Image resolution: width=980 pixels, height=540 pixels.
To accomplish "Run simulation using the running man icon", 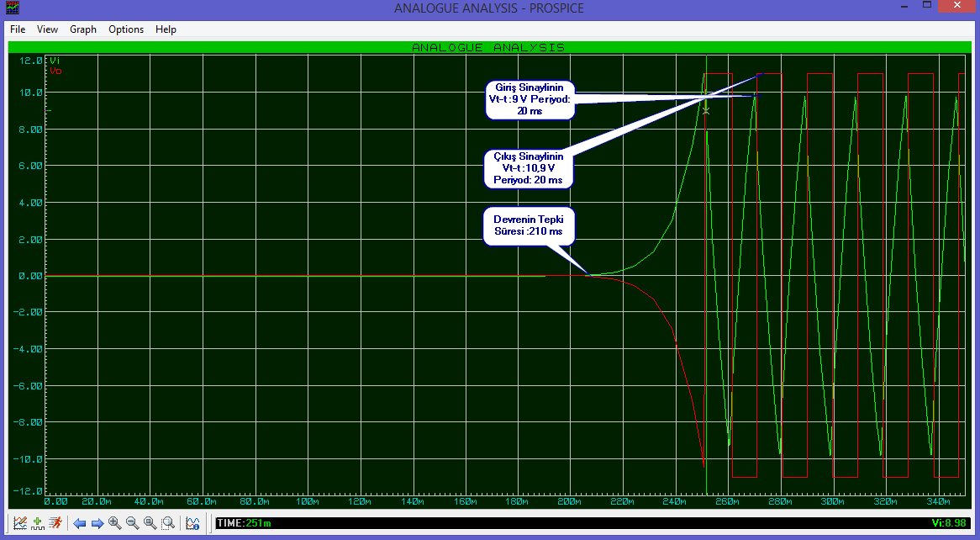I will pos(55,523).
